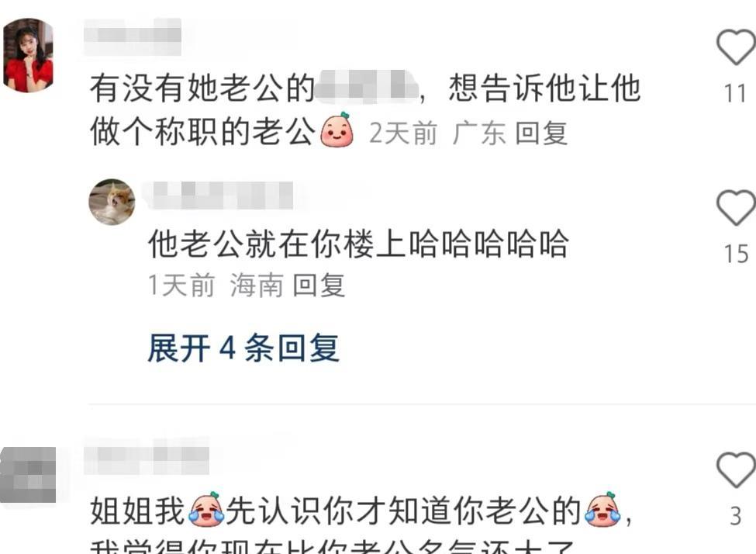Click the peach smiley emoji after 称职的老公
This screenshot has width=756, height=554.
337,130
